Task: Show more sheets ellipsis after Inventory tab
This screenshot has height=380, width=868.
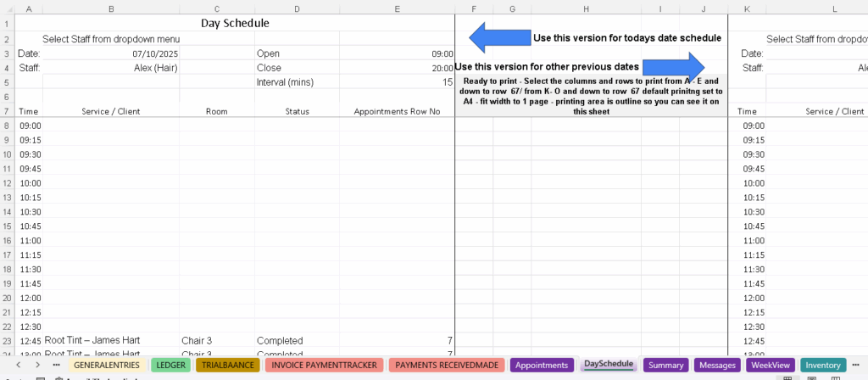Action: [x=855, y=365]
